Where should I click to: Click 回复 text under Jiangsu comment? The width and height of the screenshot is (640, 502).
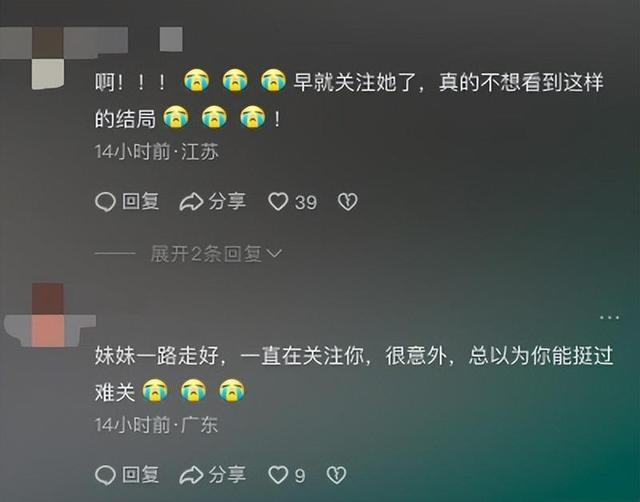tap(140, 202)
